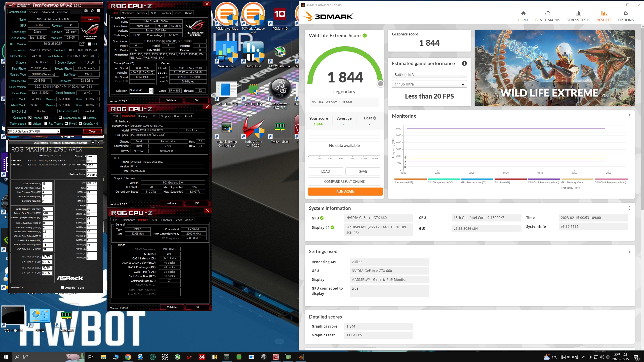Click the Estimated game performance info icon
The width and height of the screenshot is (644, 362).
[x=464, y=64]
